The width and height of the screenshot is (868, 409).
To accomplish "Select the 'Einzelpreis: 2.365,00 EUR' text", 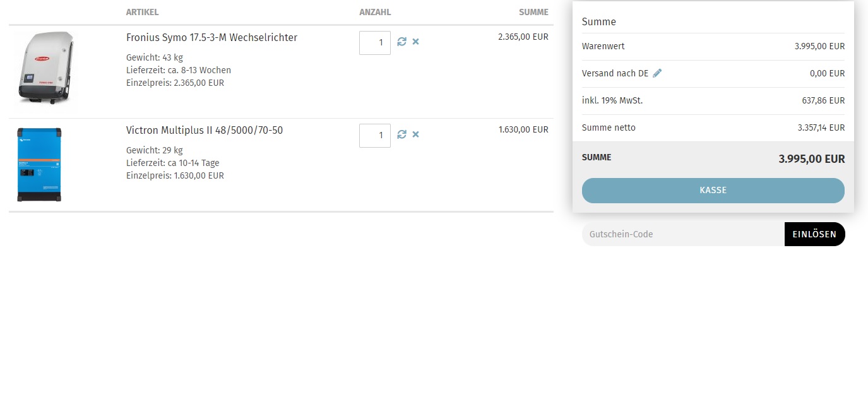I will (x=175, y=83).
